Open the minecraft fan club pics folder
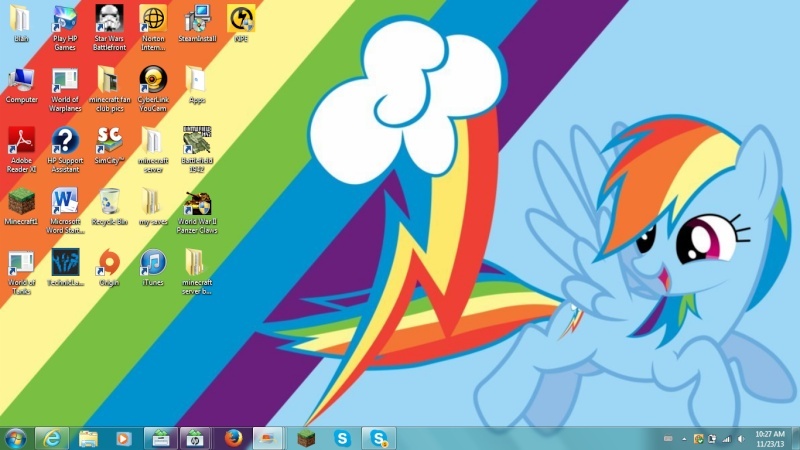The width and height of the screenshot is (800, 450). point(109,89)
